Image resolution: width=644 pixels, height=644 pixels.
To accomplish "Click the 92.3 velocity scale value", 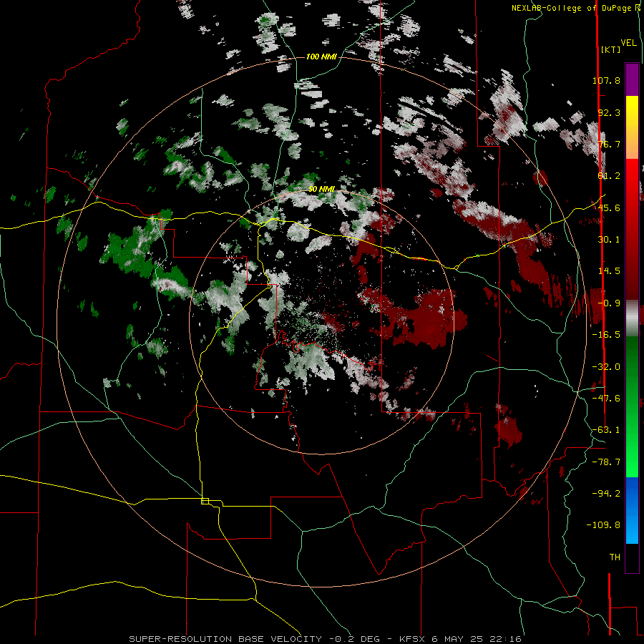I will (x=609, y=112).
